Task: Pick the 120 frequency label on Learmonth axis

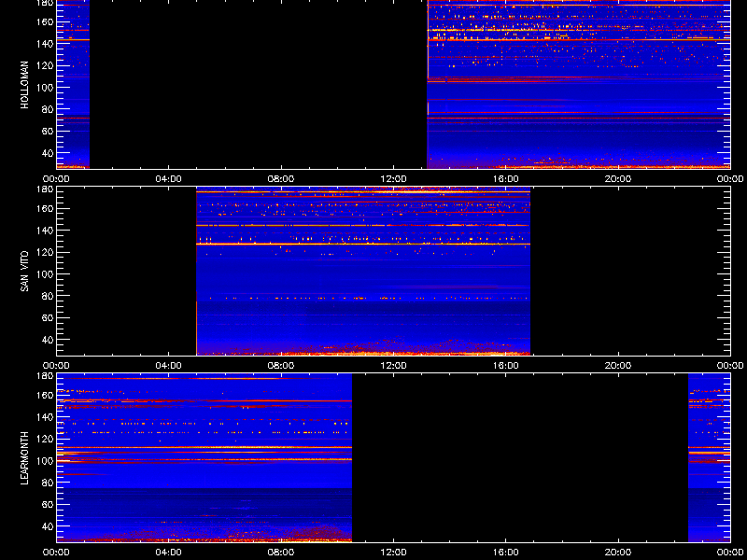Action: click(x=46, y=439)
